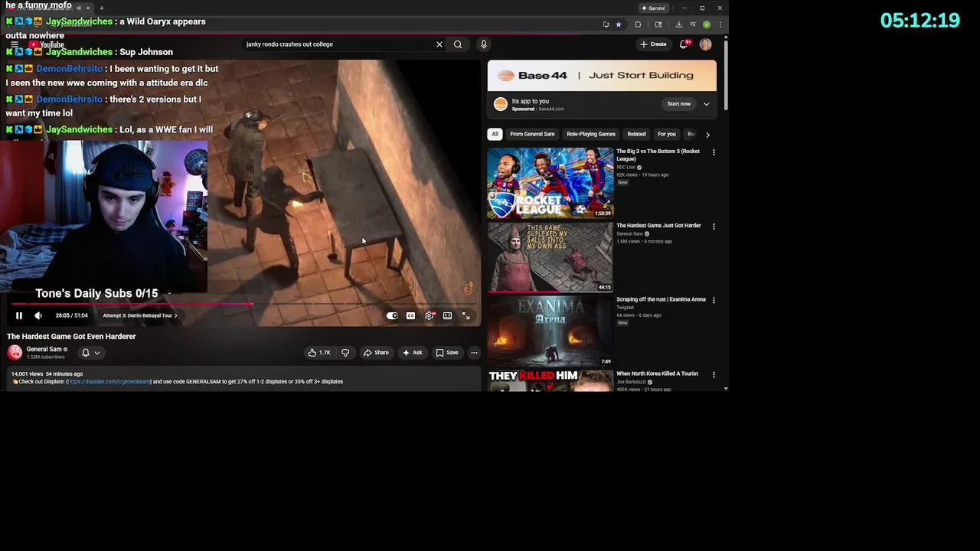
Task: Open options menu for The Hardest Game Just Got Harder
Action: coord(714,227)
